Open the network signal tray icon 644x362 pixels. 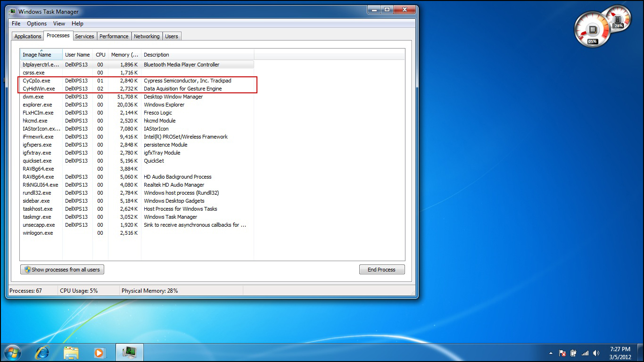coord(585,353)
